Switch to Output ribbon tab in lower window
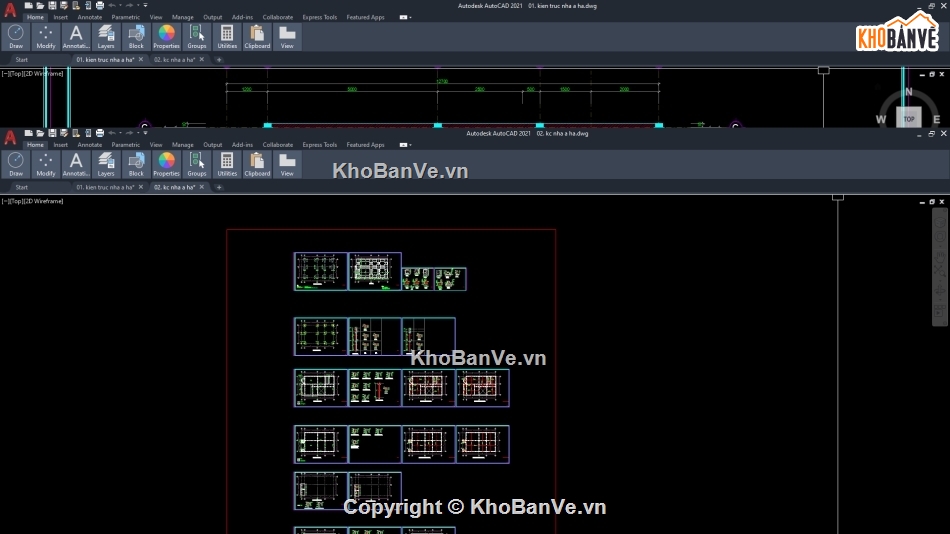 click(213, 145)
